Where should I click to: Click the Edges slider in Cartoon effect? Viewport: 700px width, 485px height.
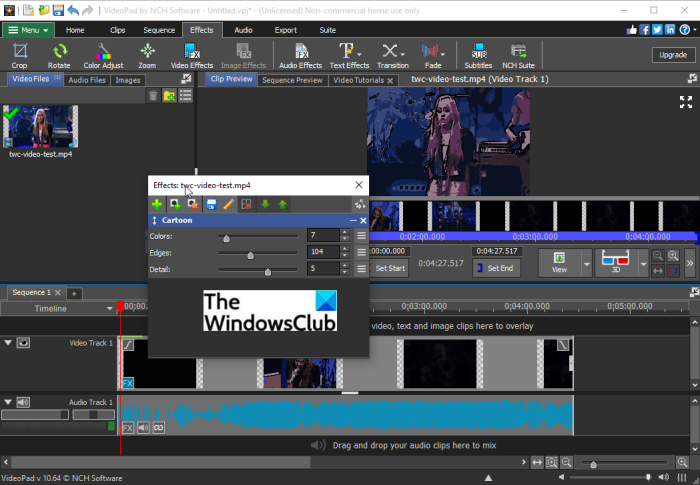(x=250, y=254)
